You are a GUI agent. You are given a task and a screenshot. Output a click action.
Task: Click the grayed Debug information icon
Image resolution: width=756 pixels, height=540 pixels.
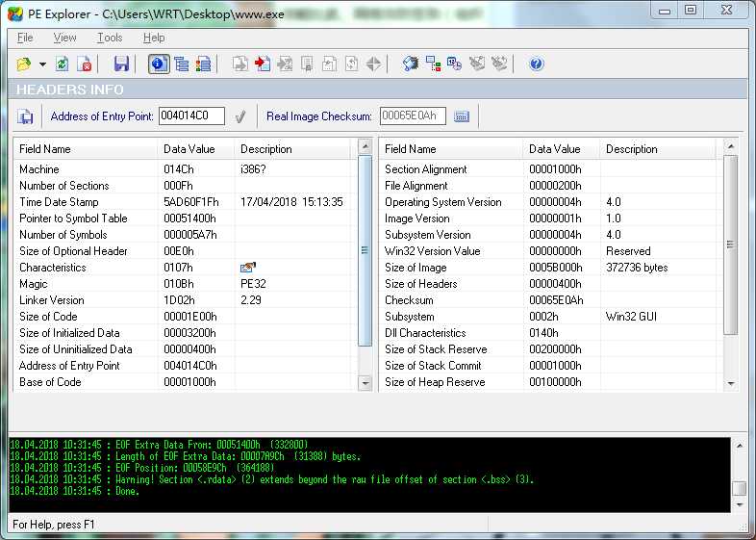point(329,64)
